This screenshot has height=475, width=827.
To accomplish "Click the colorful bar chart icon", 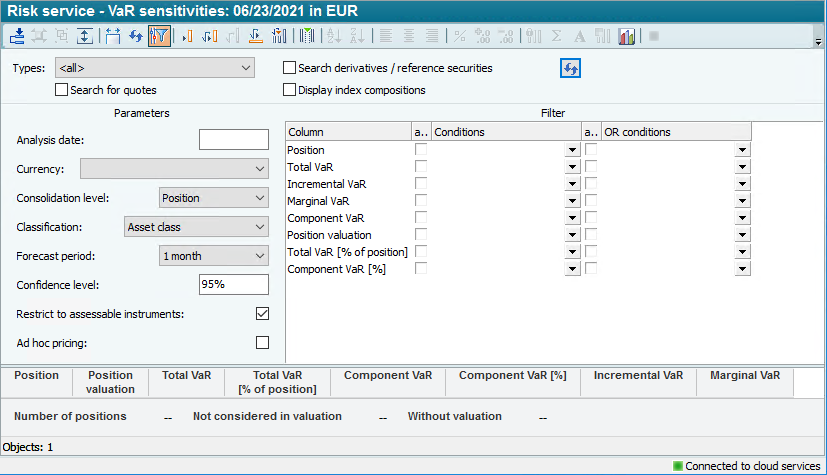I will pyautogui.click(x=627, y=36).
